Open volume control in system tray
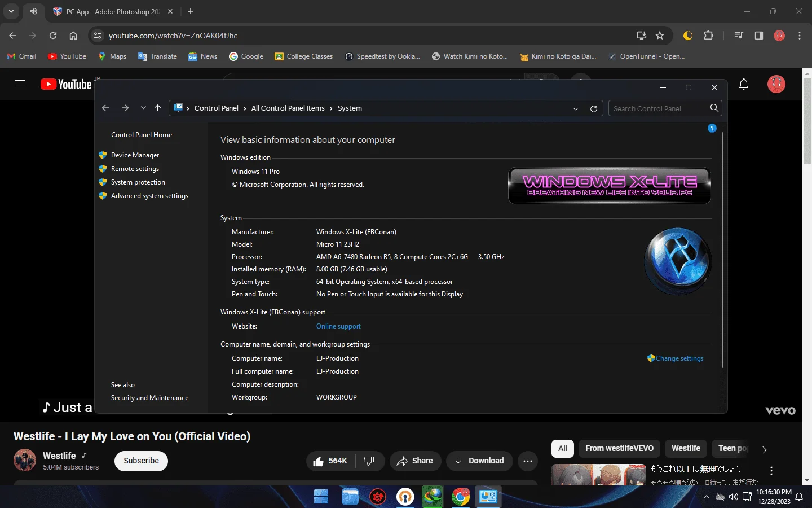The image size is (812, 508). pyautogui.click(x=733, y=497)
